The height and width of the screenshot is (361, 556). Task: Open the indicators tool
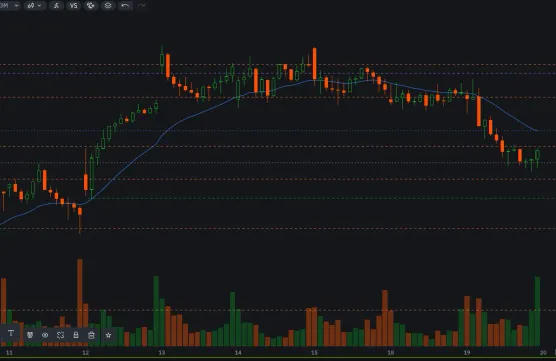pyautogui.click(x=56, y=5)
